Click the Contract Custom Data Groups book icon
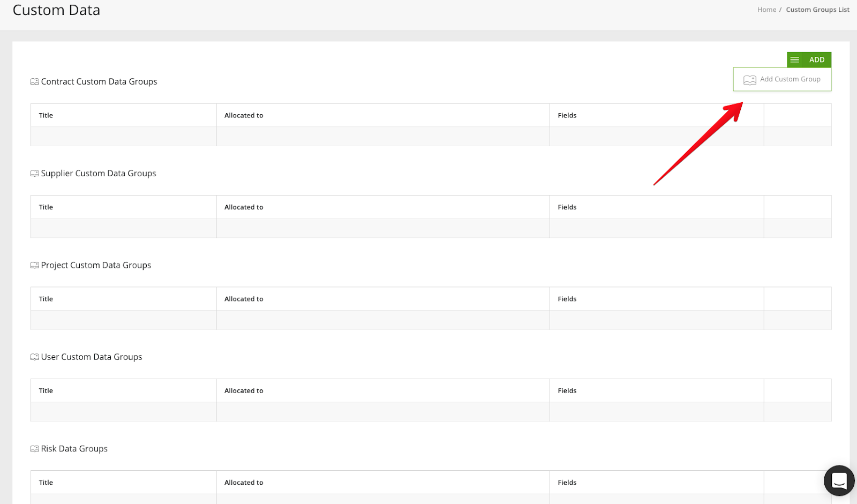This screenshot has height=504, width=857. 35,82
